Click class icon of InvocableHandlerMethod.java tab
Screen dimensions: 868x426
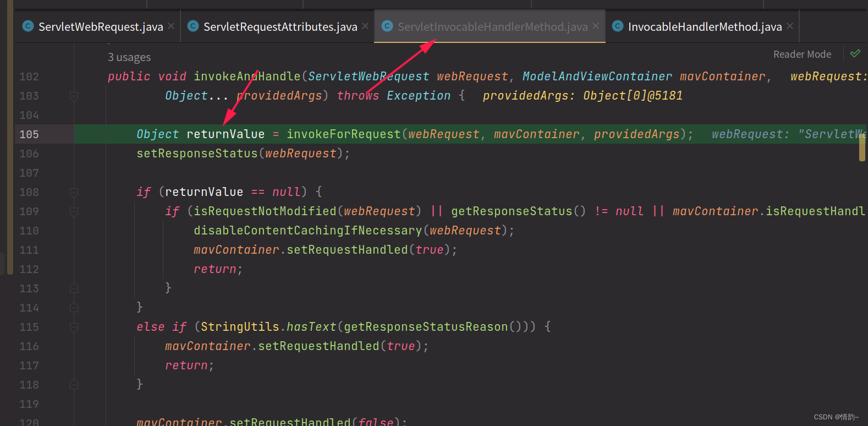click(618, 26)
